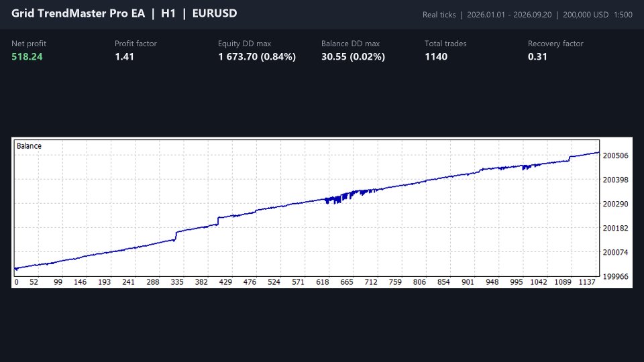
Task: Select y-axis label 200074
Action: [615, 253]
